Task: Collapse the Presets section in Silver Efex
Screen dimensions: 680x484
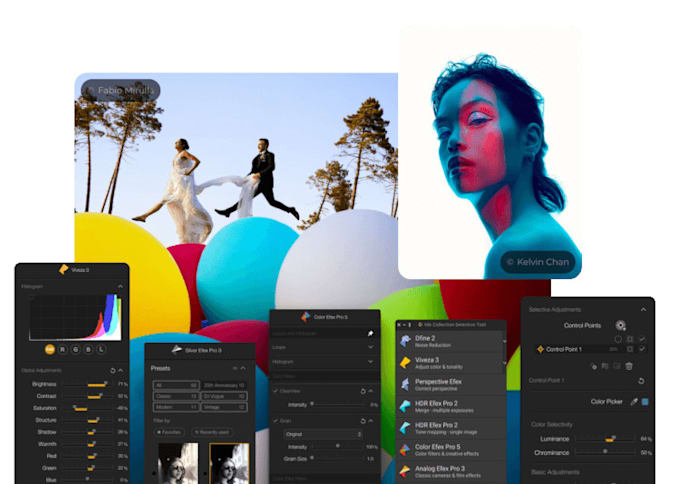Action: [x=243, y=368]
